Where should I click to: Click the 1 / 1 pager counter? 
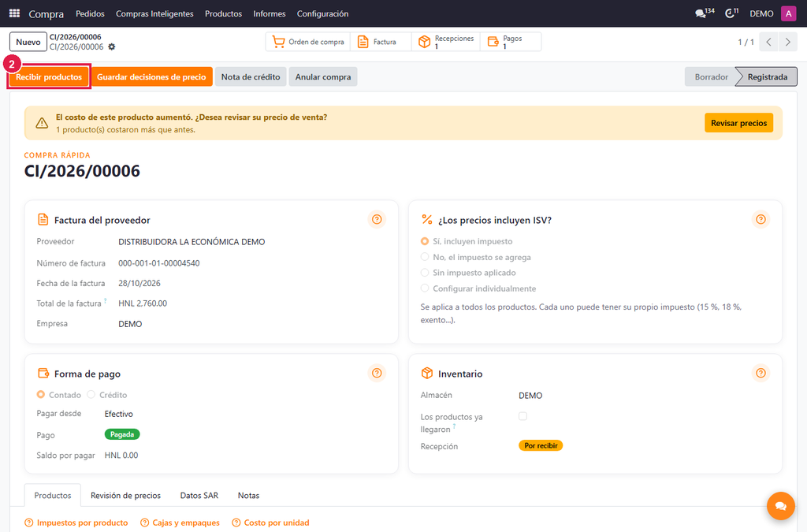746,43
